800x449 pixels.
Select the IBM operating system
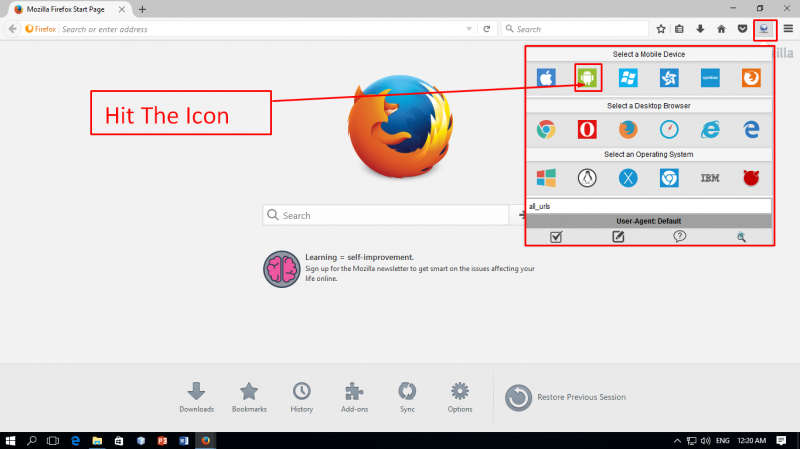click(x=710, y=178)
